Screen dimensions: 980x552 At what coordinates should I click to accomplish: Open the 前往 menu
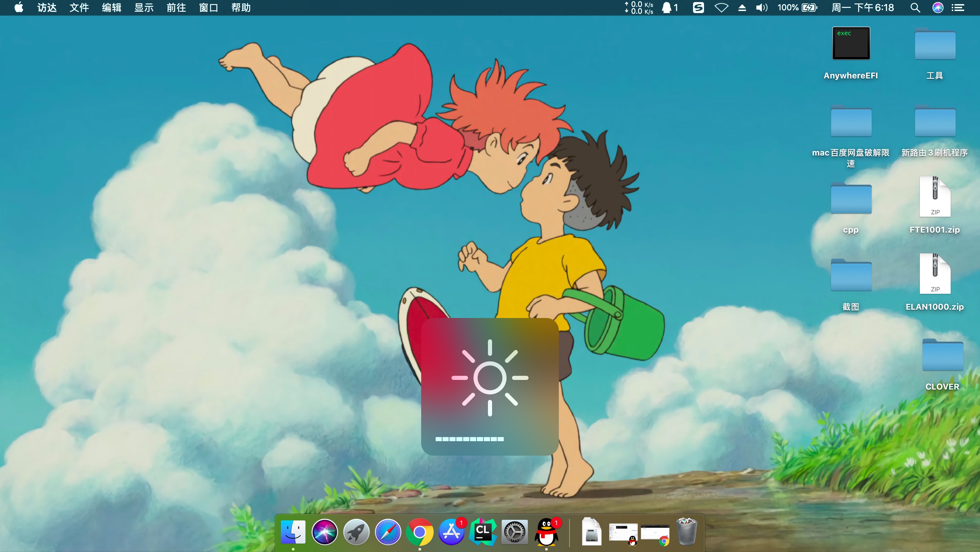[176, 8]
